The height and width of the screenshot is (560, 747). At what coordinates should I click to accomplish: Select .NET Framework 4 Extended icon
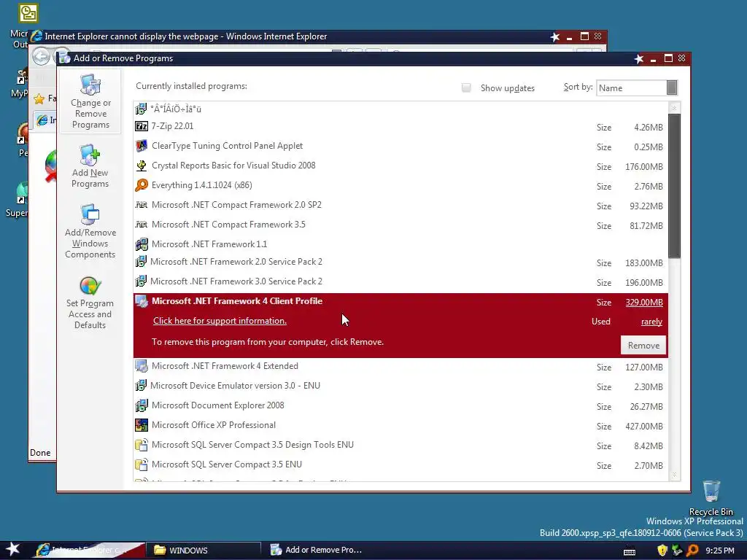pos(142,366)
